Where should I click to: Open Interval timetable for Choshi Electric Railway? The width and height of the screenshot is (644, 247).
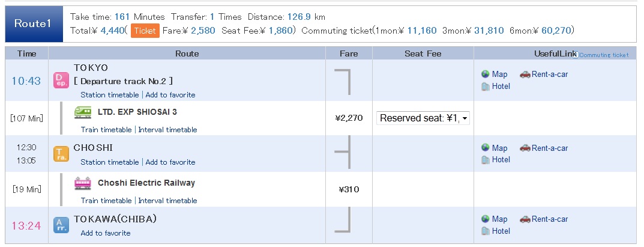167,201
